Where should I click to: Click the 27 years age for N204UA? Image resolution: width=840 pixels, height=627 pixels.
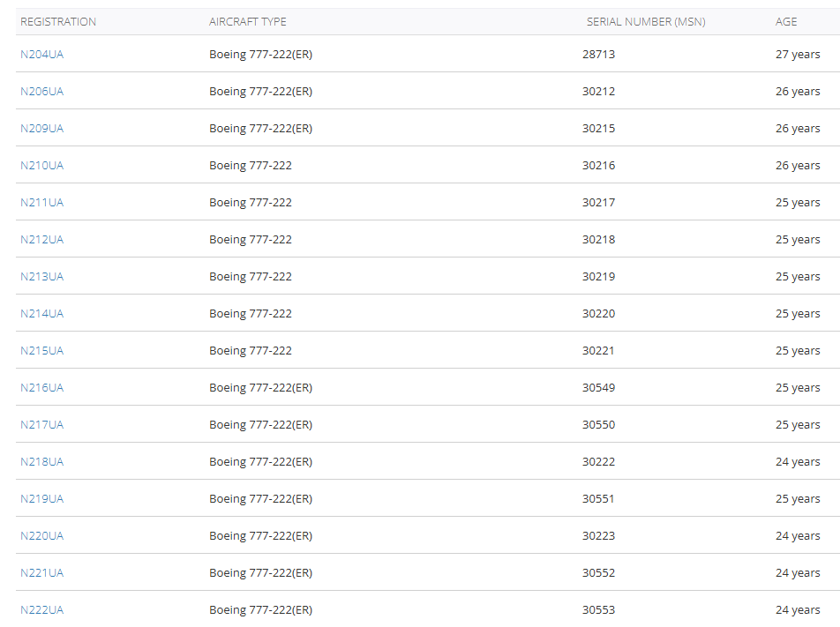798,54
